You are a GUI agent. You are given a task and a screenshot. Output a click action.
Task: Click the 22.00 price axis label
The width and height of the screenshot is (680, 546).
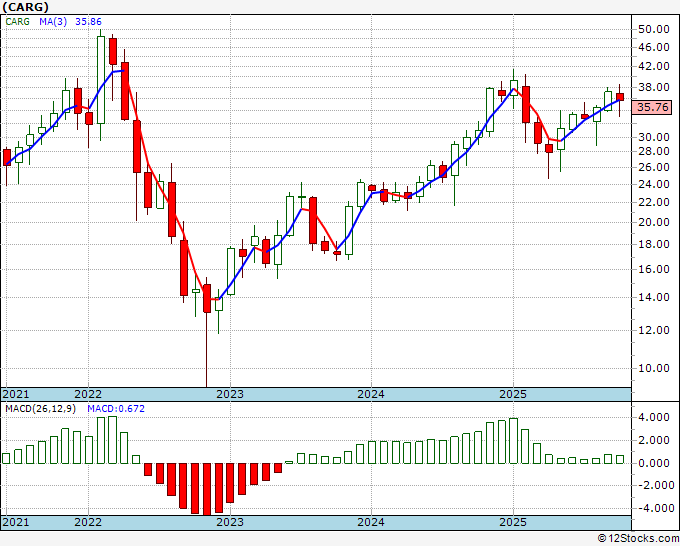coord(654,202)
